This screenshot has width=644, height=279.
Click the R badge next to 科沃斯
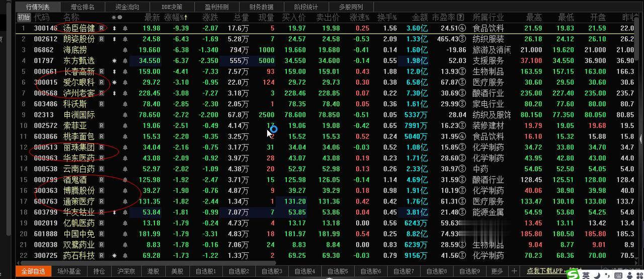102,104
